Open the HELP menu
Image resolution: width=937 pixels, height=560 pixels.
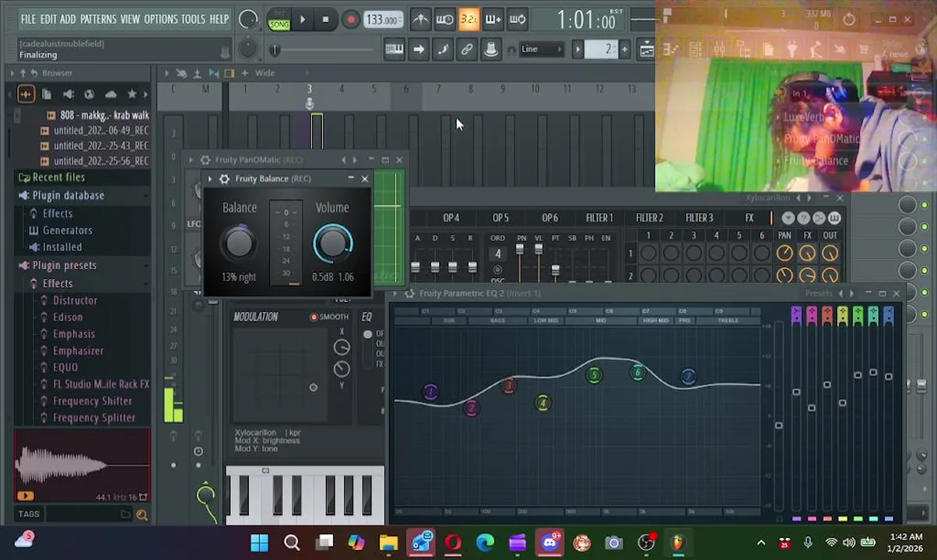pyautogui.click(x=219, y=19)
